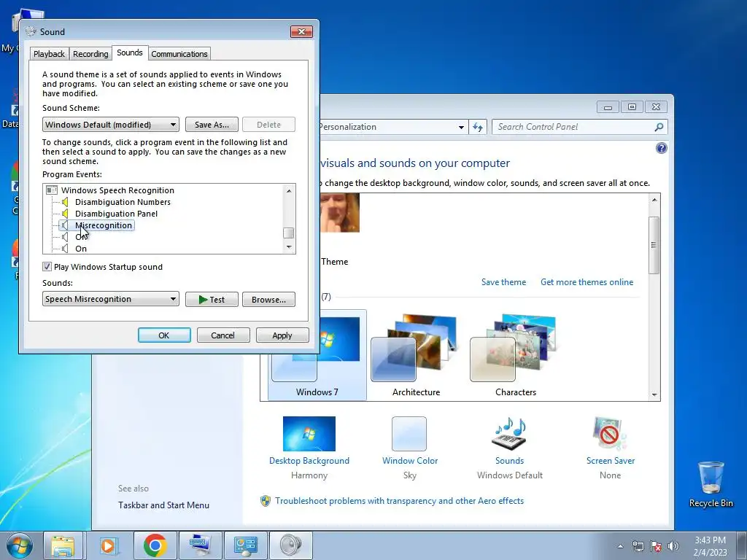Click the Save As... button

pos(212,125)
